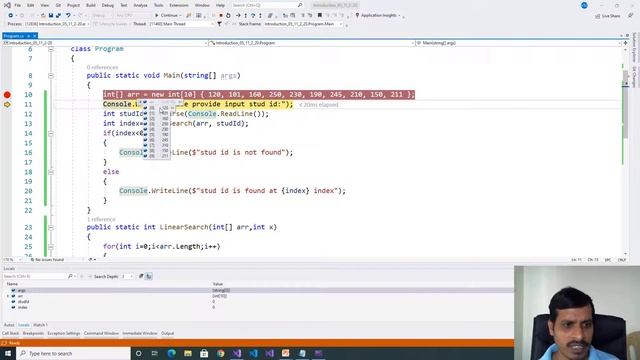Toggle the red breakpoint on line 10
The image size is (640, 360).
tap(7, 95)
